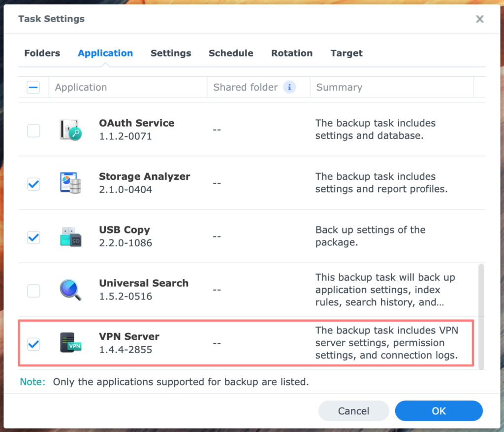Click the OAuth Service key icon thumbnail

point(70,130)
